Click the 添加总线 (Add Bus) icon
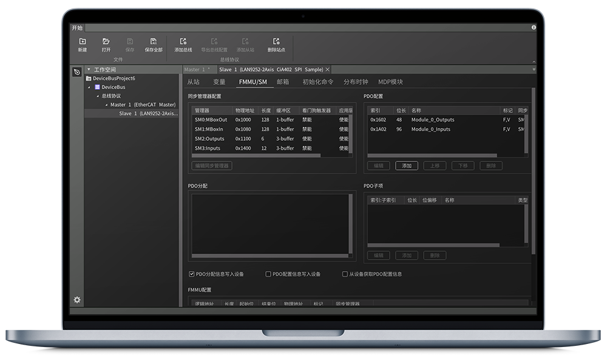Screen dimensions: 607x364 coord(183,42)
